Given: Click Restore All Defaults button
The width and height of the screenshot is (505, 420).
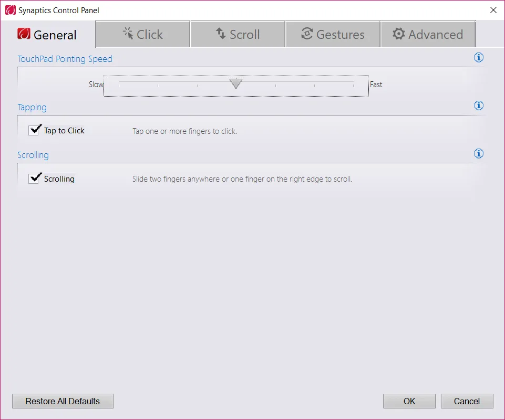Looking at the screenshot, I should pos(63,401).
